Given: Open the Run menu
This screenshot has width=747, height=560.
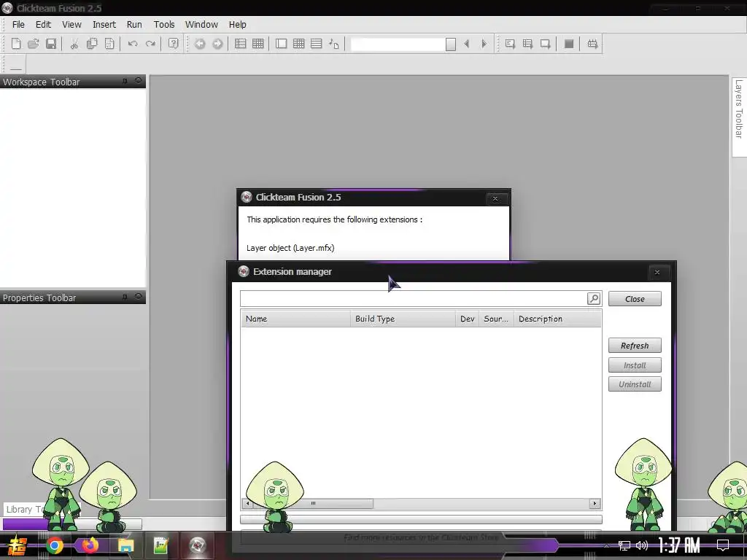Looking at the screenshot, I should click(134, 24).
